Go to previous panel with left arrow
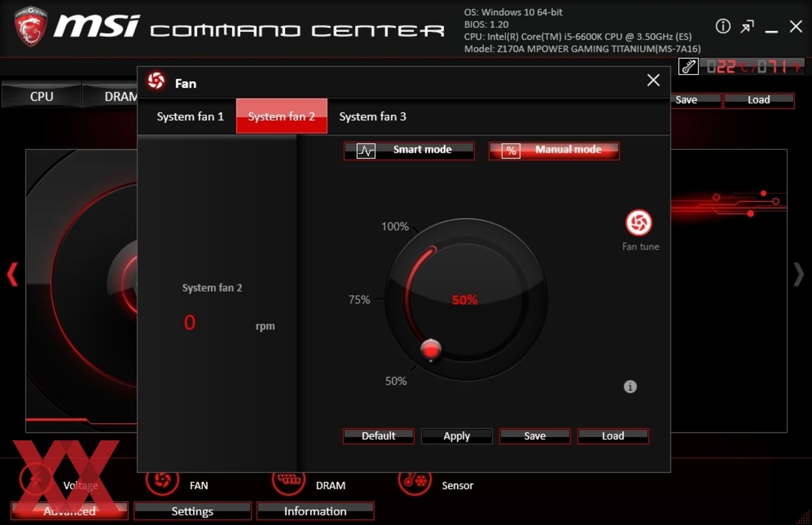Screen dimensions: 812x525 (x=12, y=275)
